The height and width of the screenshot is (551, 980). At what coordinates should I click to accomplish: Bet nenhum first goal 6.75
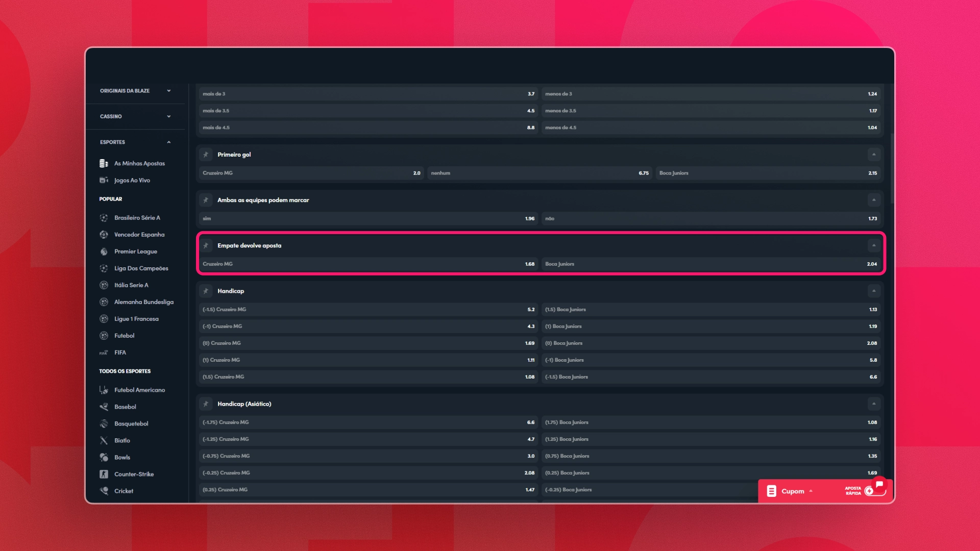coord(540,173)
